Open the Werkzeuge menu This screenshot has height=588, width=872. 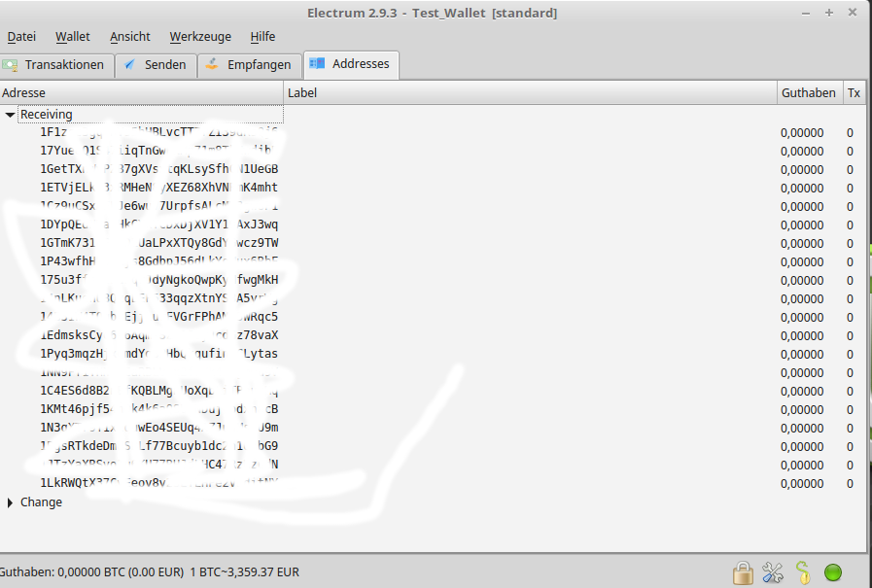click(x=200, y=37)
